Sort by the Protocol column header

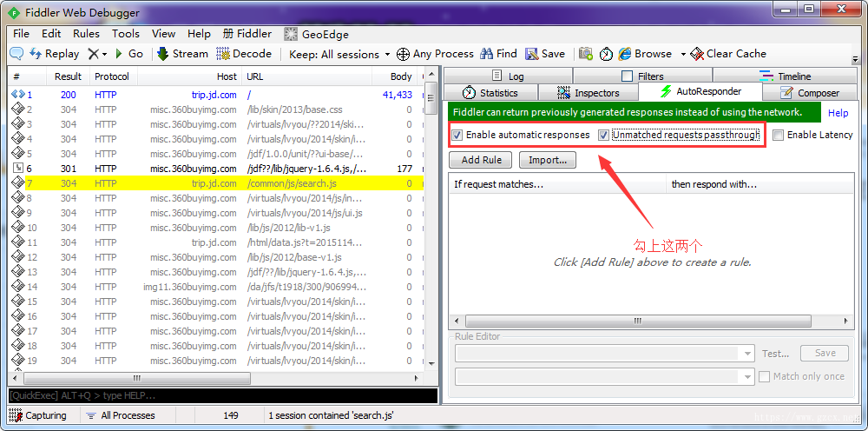112,76
